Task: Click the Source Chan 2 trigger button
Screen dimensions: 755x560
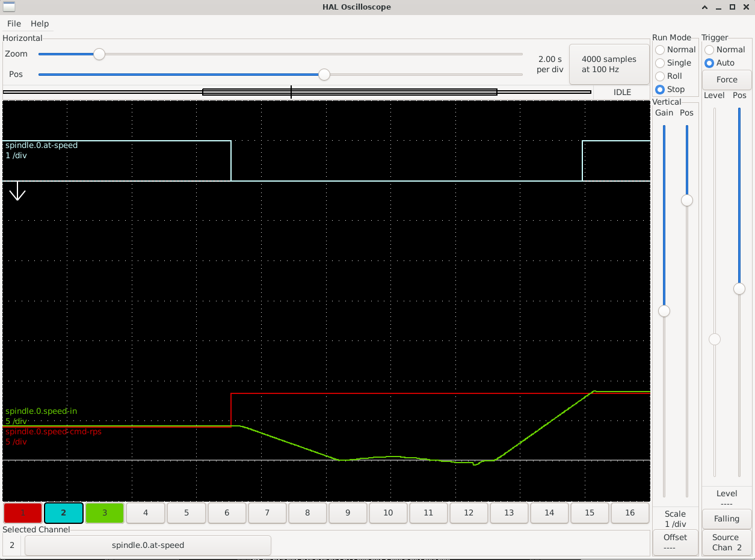Action: (727, 542)
